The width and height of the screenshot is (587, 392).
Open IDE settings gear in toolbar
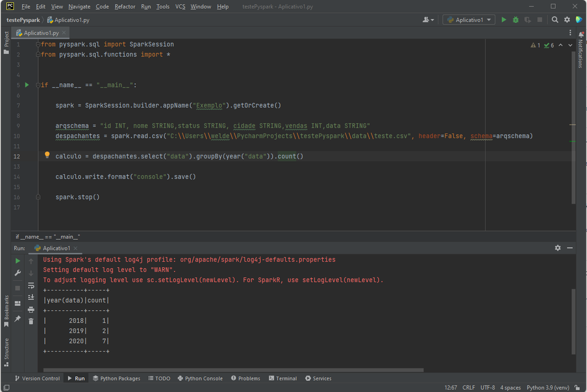pos(567,20)
